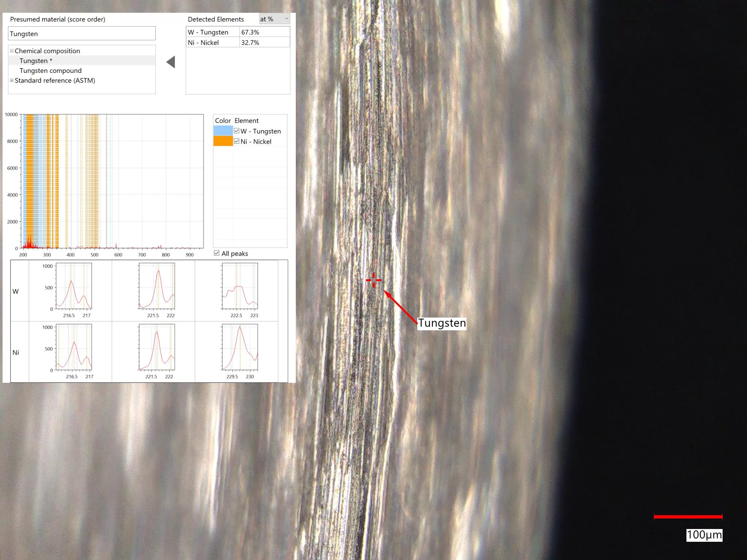The image size is (747, 560).
Task: Click the blue Tungsten color swatch
Action: tap(223, 131)
